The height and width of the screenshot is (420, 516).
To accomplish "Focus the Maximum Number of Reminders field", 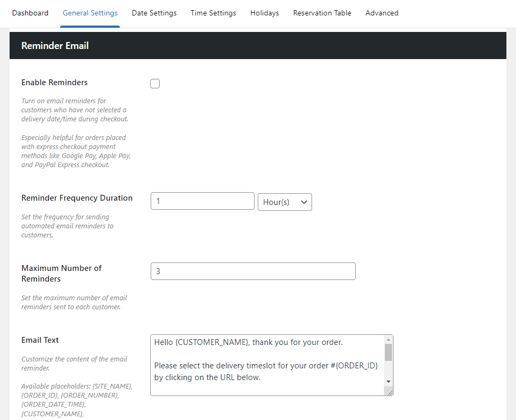I will 253,271.
